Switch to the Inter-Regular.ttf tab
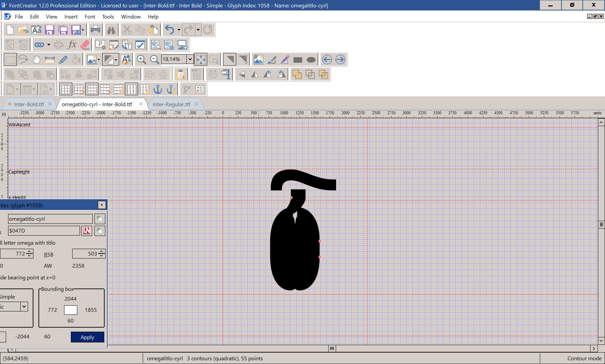 [171, 104]
